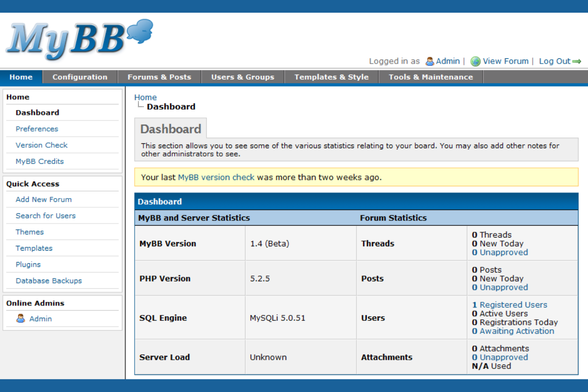The image size is (588, 392).
Task: Open the Awaiting Activation link
Action: click(x=513, y=331)
